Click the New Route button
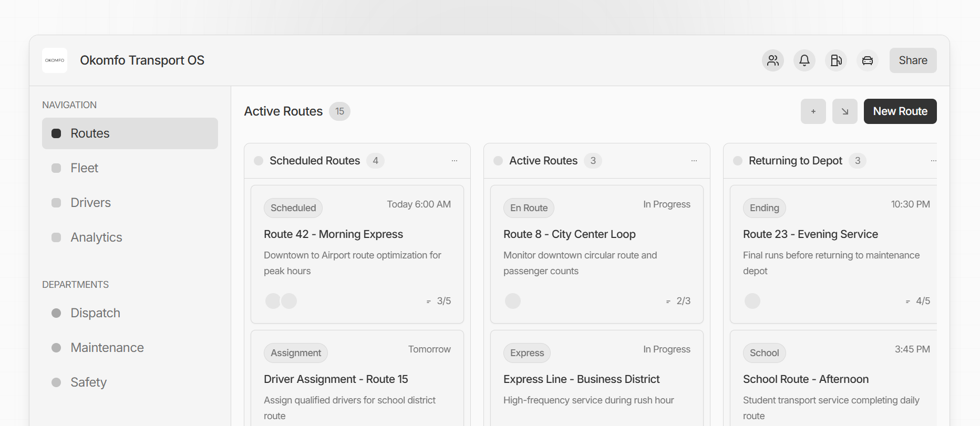The image size is (980, 426). tap(900, 111)
